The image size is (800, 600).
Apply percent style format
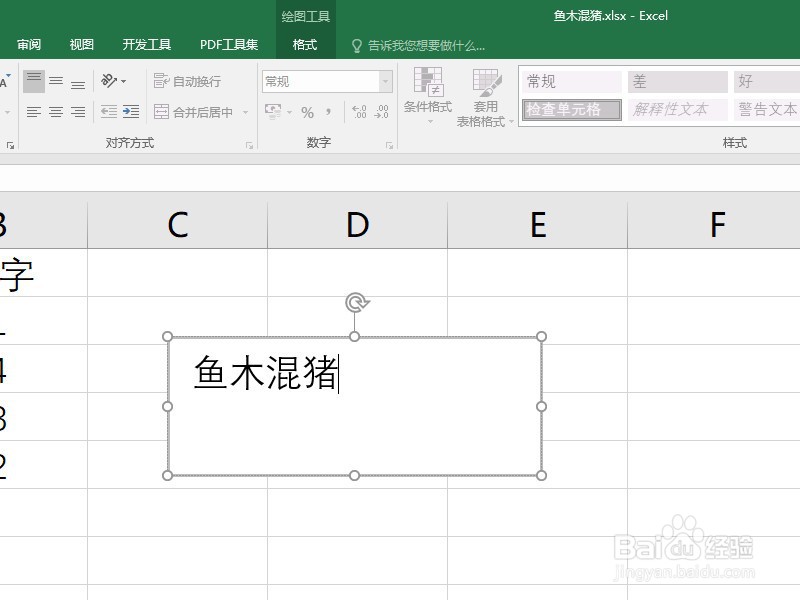307,112
